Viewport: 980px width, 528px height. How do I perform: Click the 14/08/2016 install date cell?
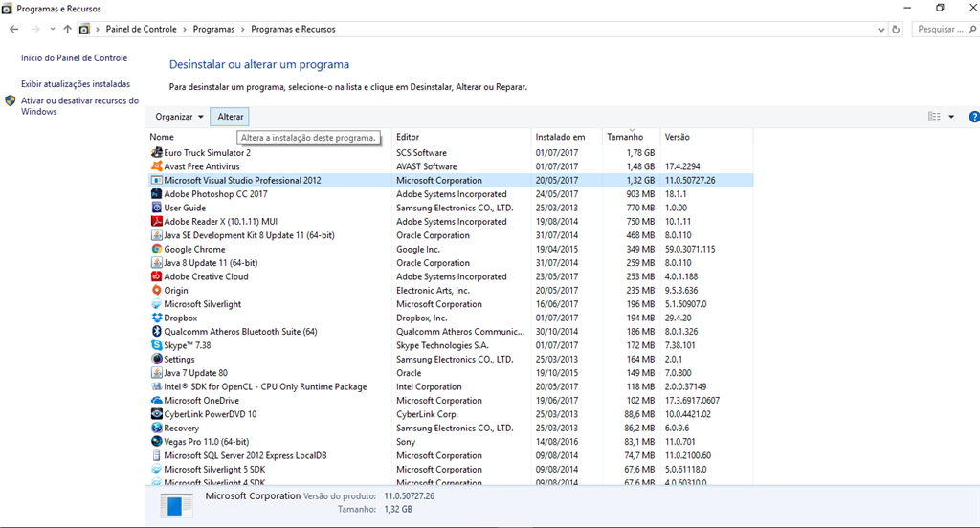point(557,441)
